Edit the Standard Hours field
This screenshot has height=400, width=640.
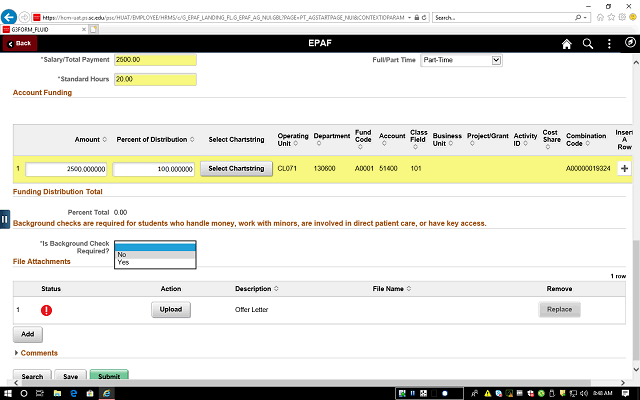pyautogui.click(x=155, y=79)
